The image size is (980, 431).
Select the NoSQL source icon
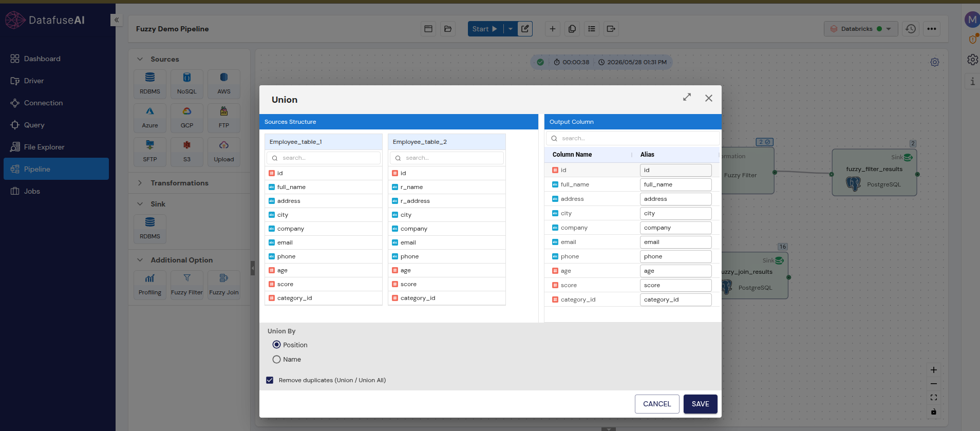coord(187,84)
